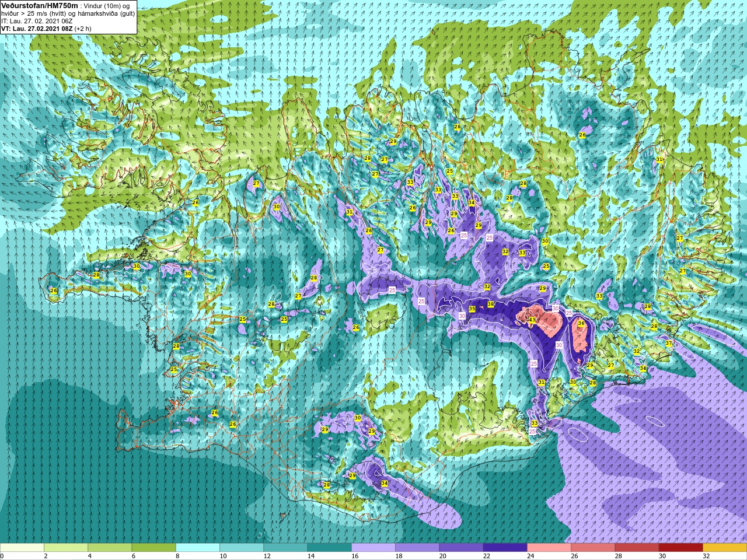Pick the light teal 10–12 legend swatch

(242, 548)
